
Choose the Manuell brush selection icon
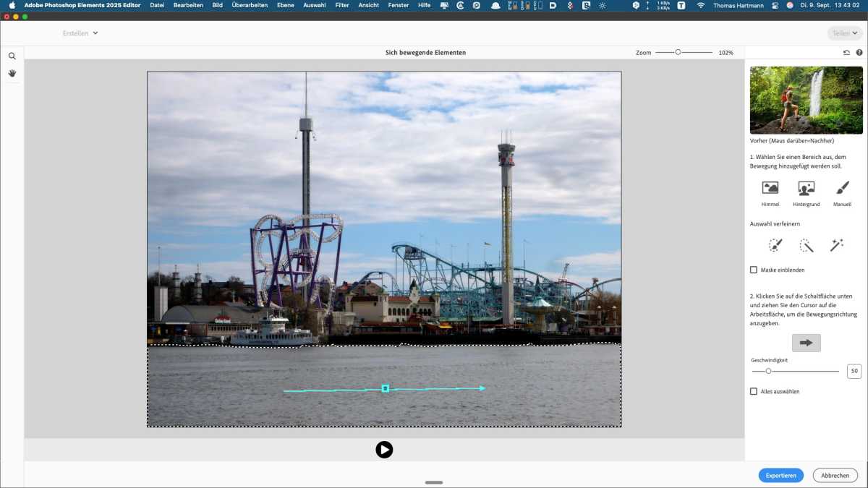coord(842,188)
